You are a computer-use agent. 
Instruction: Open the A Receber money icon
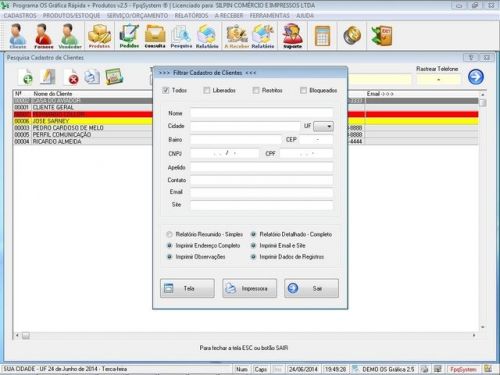pos(237,36)
